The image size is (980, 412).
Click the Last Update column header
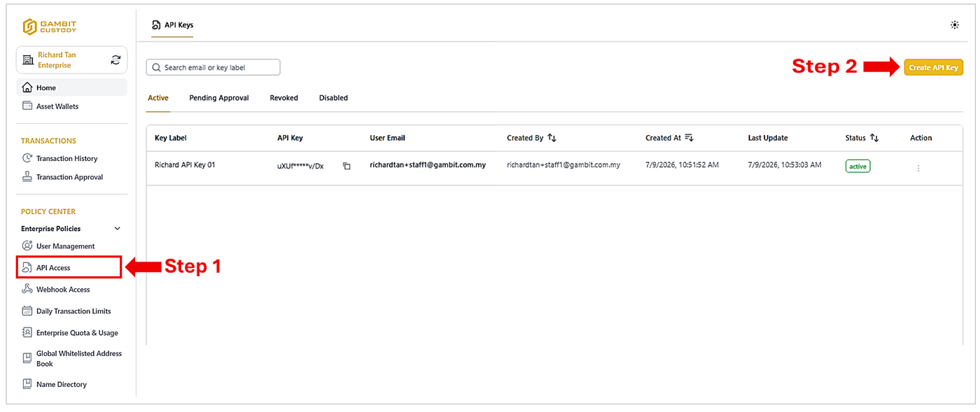tap(768, 138)
